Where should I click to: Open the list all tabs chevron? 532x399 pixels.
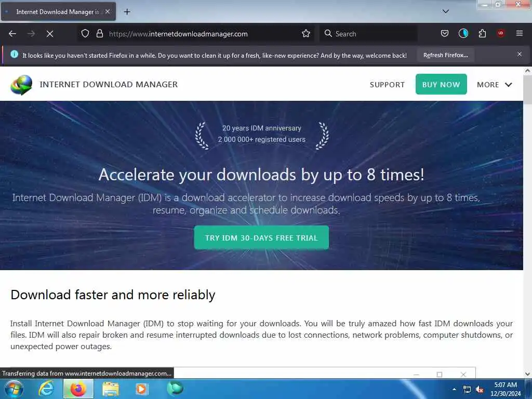[x=446, y=11]
